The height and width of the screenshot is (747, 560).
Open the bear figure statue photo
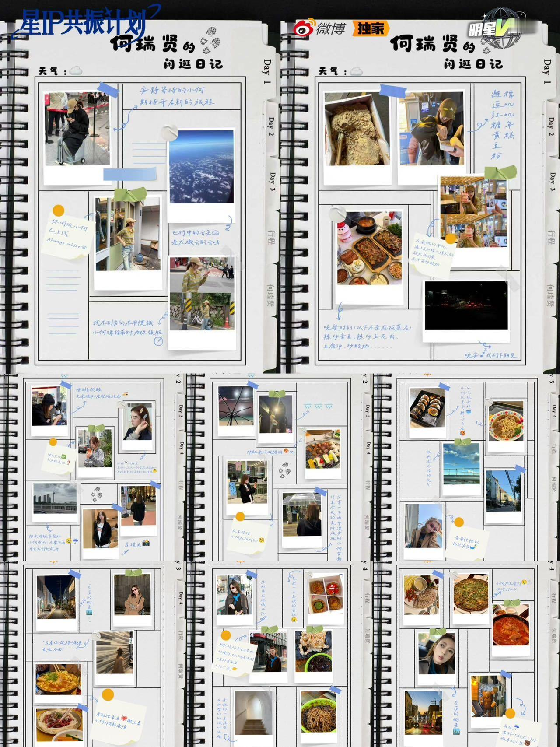click(x=489, y=703)
